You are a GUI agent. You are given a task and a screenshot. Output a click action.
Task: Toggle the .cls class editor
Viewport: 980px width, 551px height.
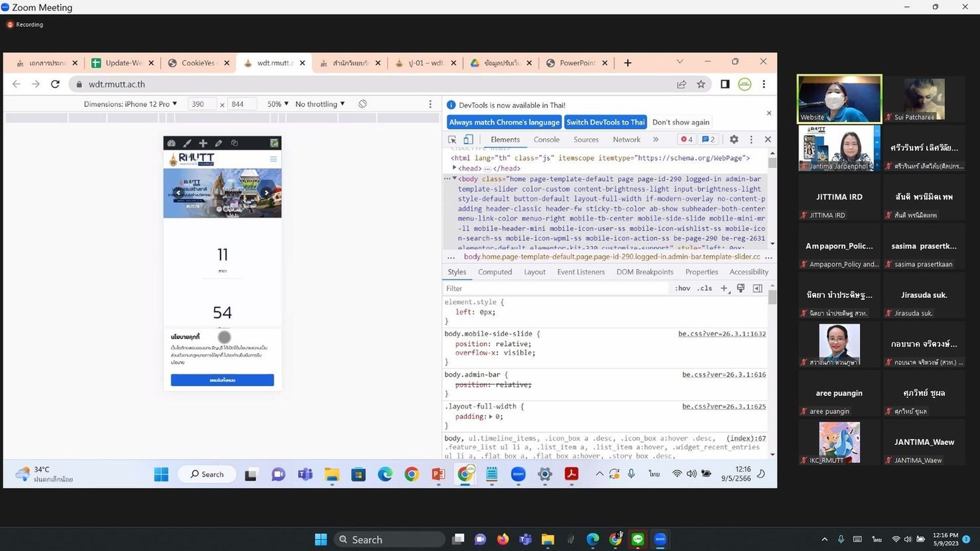coord(705,289)
